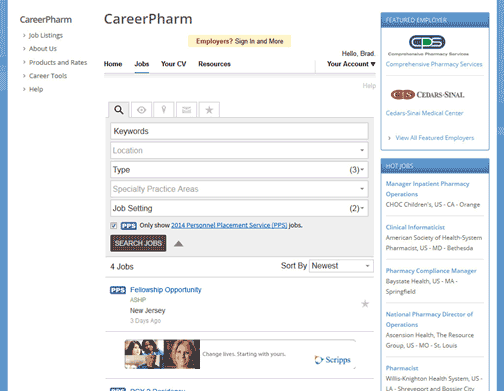Open Cedars-Sinai Medical Center link
Viewport: 504px width, 391px height.
point(424,113)
